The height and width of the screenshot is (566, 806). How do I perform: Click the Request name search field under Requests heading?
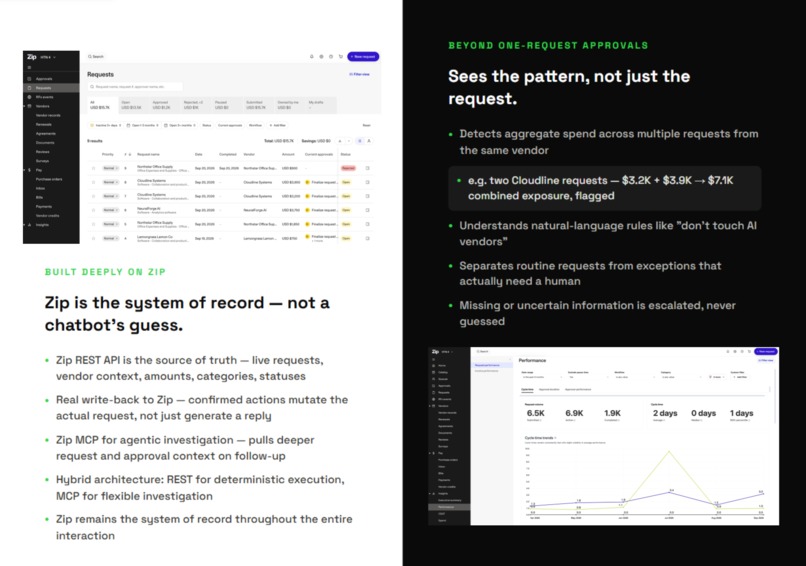click(135, 87)
